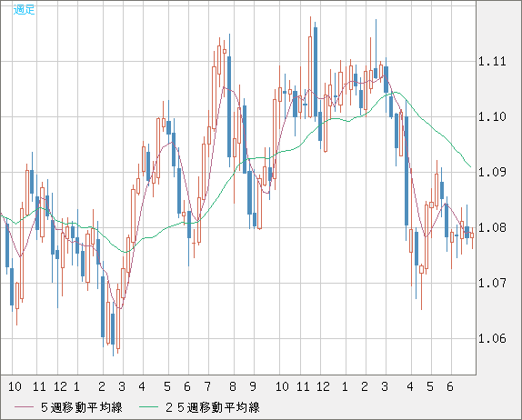Click the 1.06 price axis label
This screenshot has height=420, width=522.
click(x=492, y=339)
